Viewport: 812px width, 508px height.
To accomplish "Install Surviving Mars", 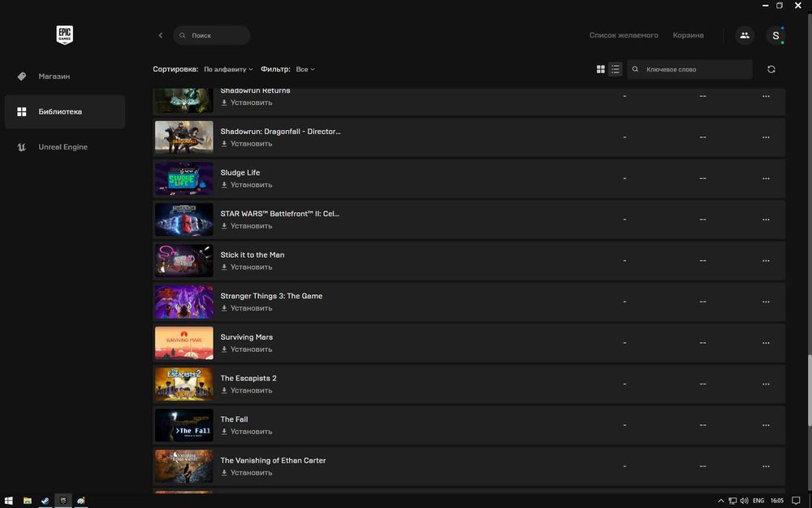I will point(247,350).
